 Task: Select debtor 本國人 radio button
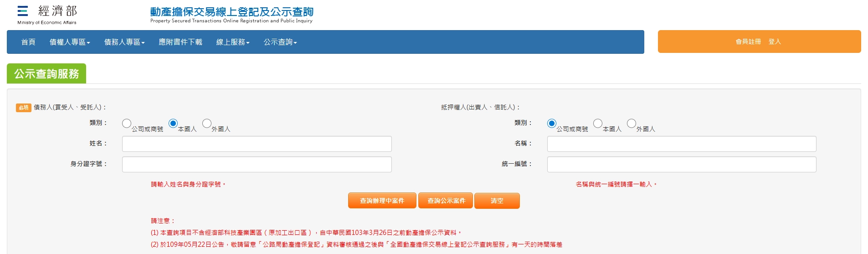pyautogui.click(x=173, y=124)
